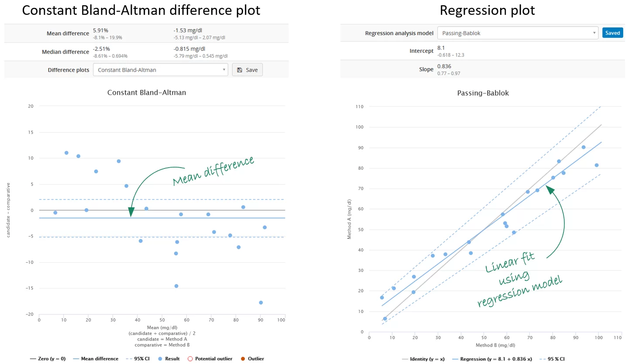Click the floppy disk icon beside Save
Image resolution: width=628 pixels, height=364 pixels.
click(240, 70)
